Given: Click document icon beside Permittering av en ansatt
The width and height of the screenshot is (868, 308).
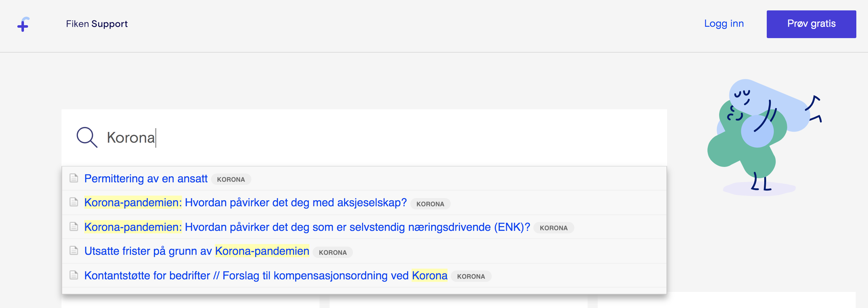Looking at the screenshot, I should coord(74,178).
